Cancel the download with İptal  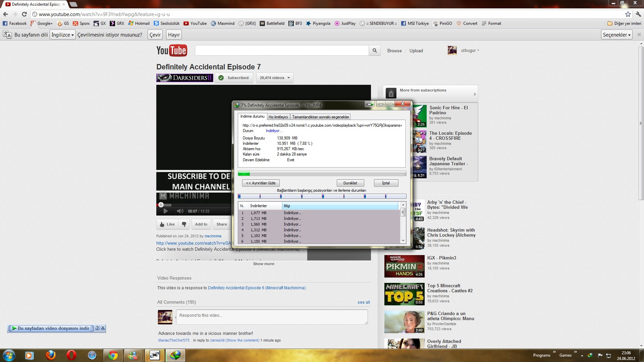[x=386, y=183]
